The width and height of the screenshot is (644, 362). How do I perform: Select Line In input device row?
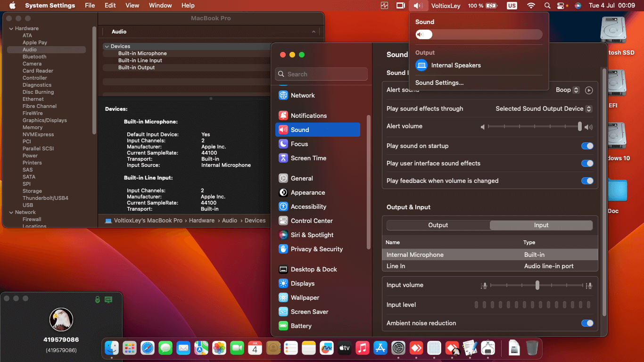point(490,266)
